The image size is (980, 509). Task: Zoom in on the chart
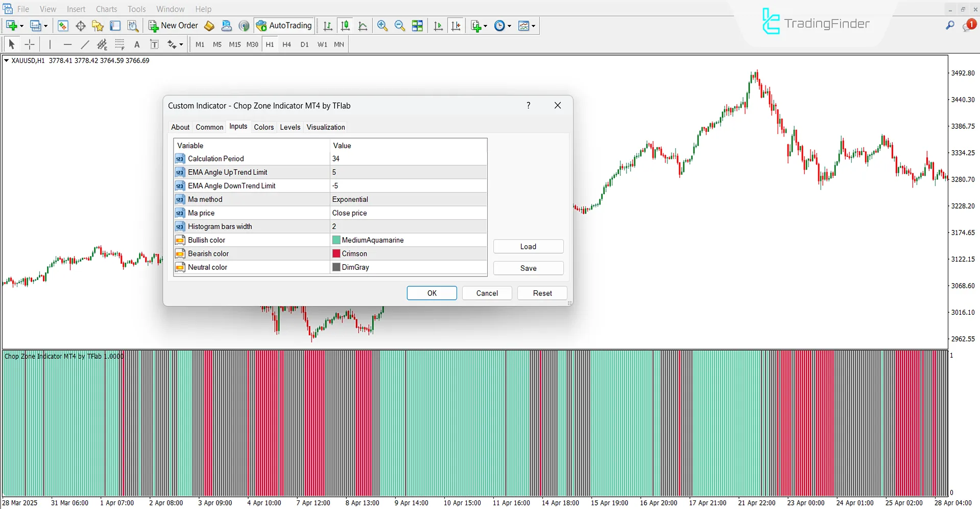point(382,26)
